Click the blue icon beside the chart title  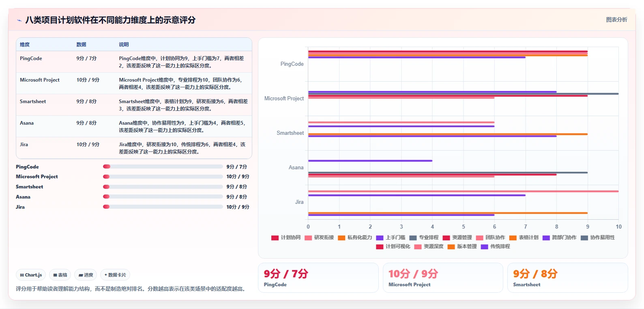[19, 20]
